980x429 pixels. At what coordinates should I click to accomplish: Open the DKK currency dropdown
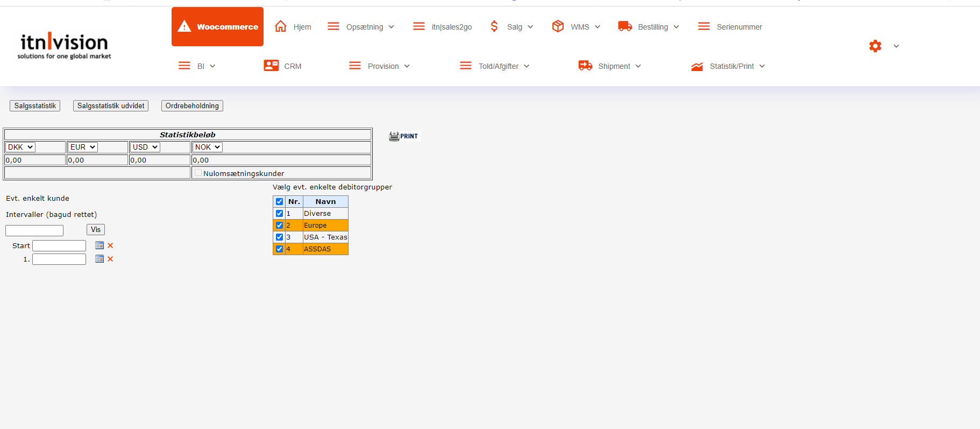pyautogui.click(x=20, y=147)
